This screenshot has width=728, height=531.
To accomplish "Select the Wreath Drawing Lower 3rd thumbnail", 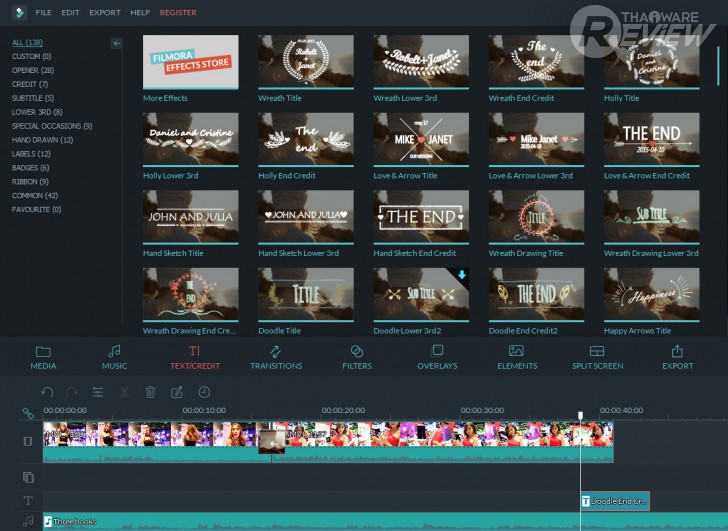I will click(651, 217).
